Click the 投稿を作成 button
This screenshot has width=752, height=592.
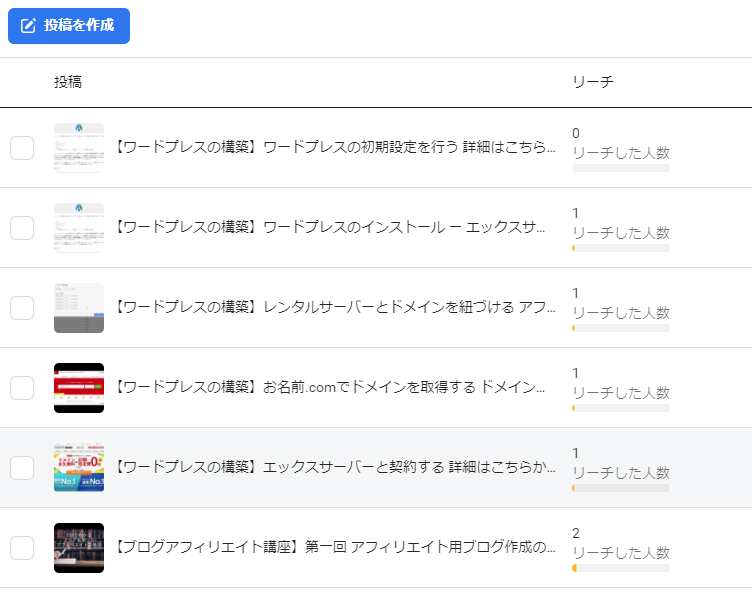click(69, 26)
